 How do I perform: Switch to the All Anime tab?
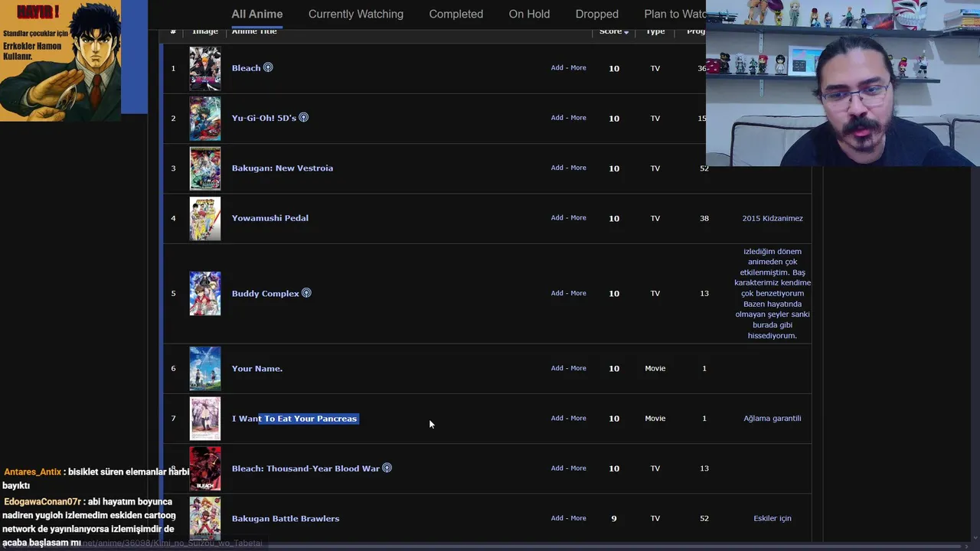pos(257,14)
